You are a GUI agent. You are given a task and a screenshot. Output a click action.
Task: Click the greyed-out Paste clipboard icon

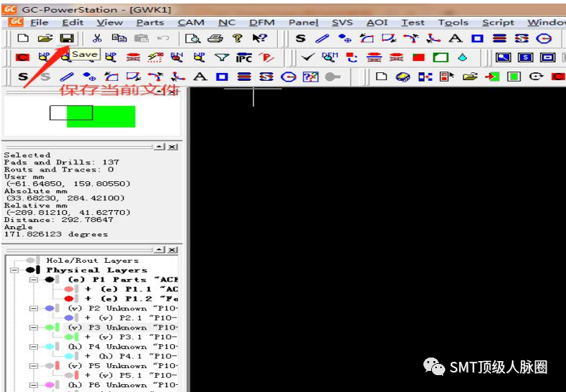coord(141,38)
